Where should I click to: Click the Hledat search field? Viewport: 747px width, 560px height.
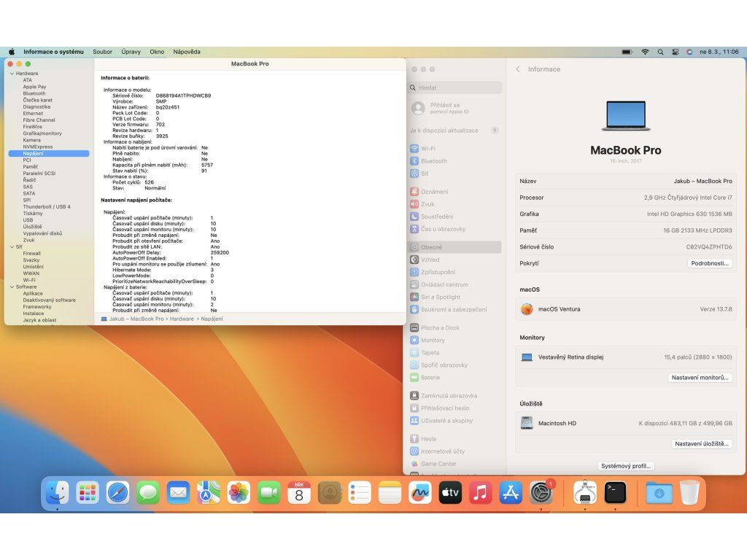456,87
